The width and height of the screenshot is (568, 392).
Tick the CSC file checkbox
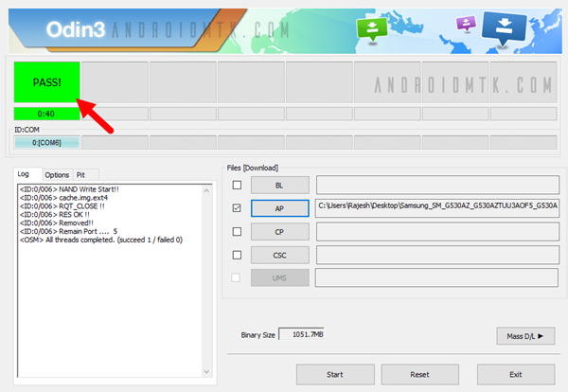pos(237,255)
